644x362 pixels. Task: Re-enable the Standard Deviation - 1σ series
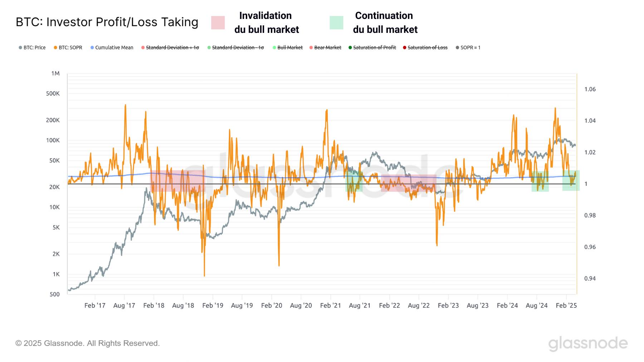237,47
